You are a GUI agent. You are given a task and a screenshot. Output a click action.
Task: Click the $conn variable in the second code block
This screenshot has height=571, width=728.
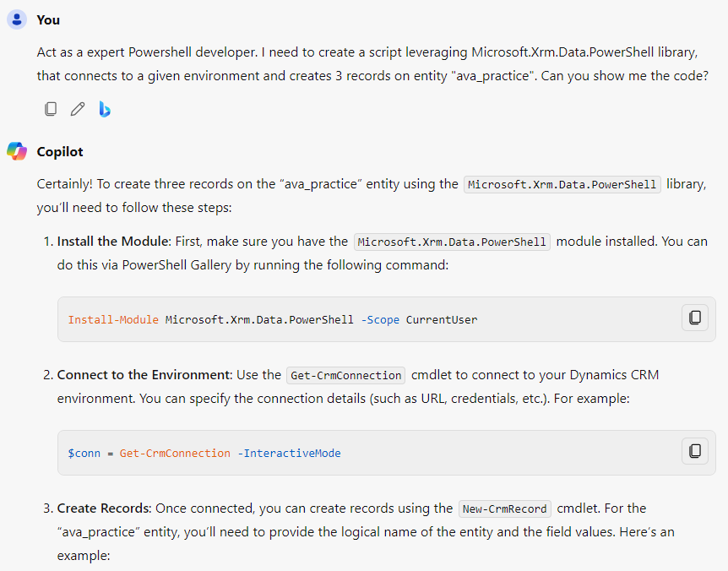tap(84, 454)
